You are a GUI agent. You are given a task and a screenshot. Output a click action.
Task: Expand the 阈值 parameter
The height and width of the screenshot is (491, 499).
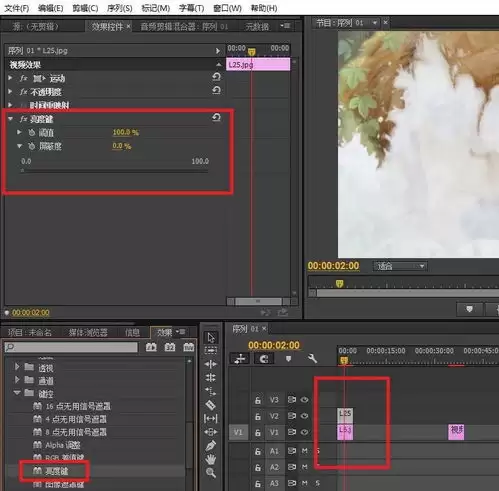[19, 132]
